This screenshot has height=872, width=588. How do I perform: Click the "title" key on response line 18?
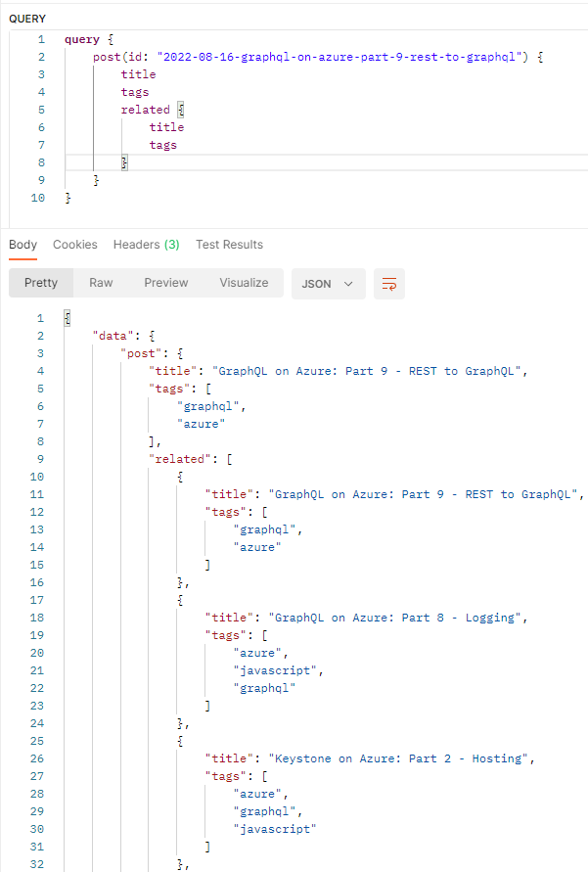coord(229,618)
